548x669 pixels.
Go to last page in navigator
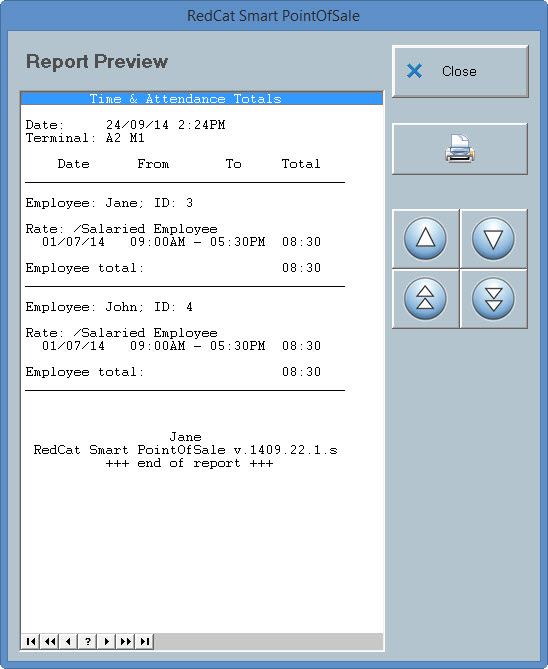pos(145,641)
